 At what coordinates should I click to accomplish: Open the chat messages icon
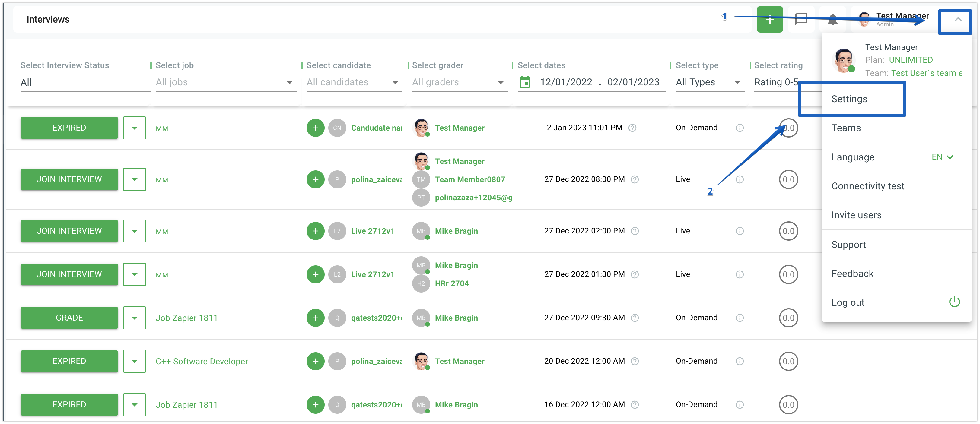tap(801, 19)
